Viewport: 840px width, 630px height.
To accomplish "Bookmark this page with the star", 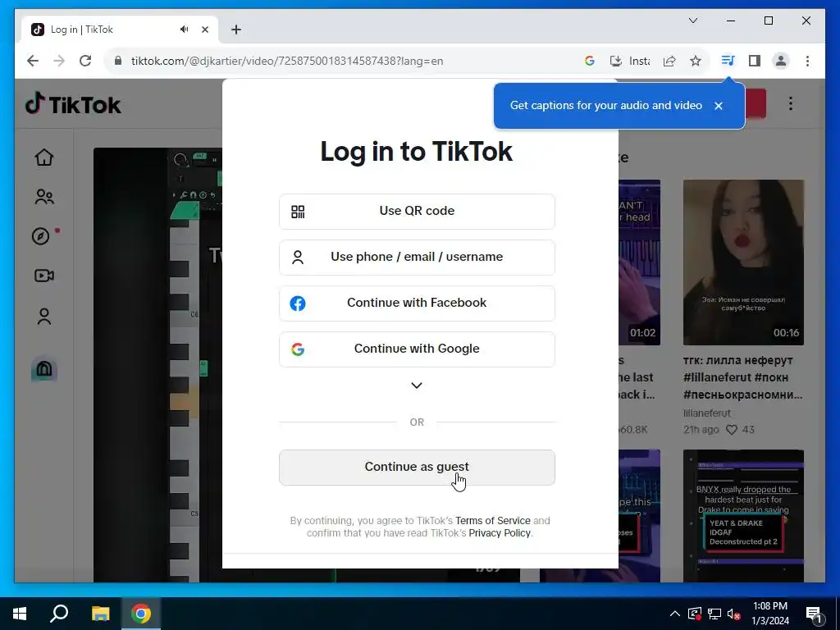I will click(696, 61).
